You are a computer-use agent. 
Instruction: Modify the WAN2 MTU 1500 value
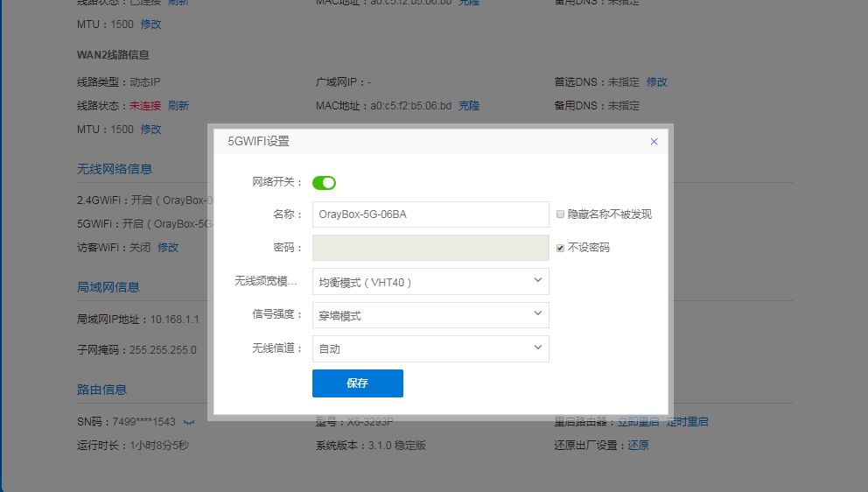(x=150, y=129)
